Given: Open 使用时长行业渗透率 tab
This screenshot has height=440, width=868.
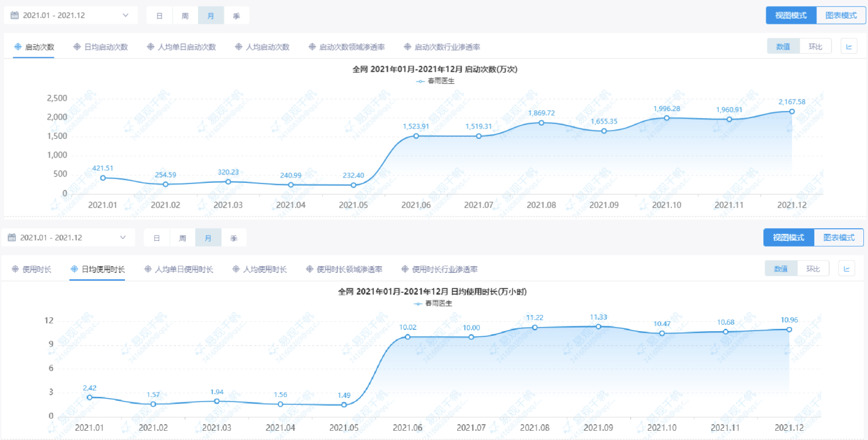Looking at the screenshot, I should click(x=445, y=269).
